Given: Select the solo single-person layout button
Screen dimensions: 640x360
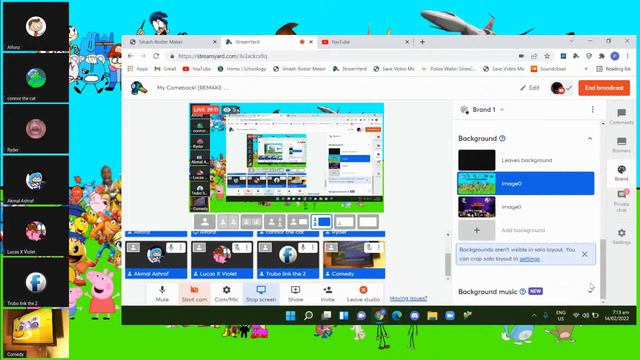Looking at the screenshot, I should (204, 222).
